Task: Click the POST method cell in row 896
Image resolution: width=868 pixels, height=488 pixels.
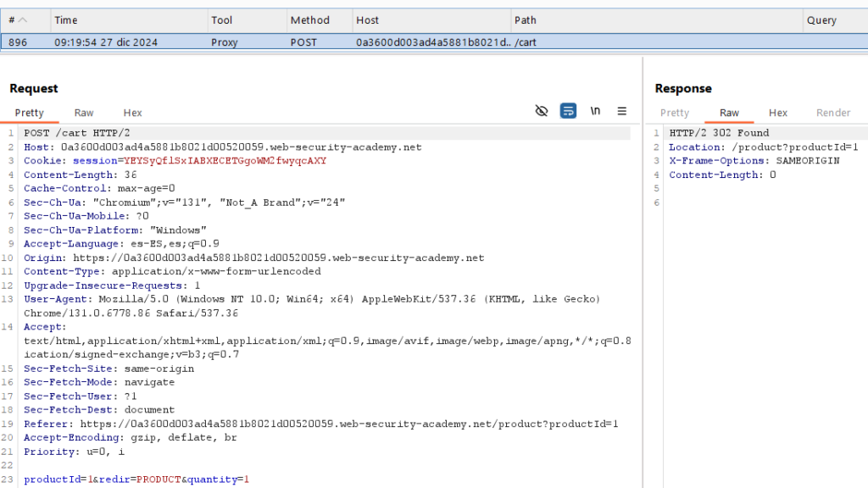Action: [x=304, y=42]
